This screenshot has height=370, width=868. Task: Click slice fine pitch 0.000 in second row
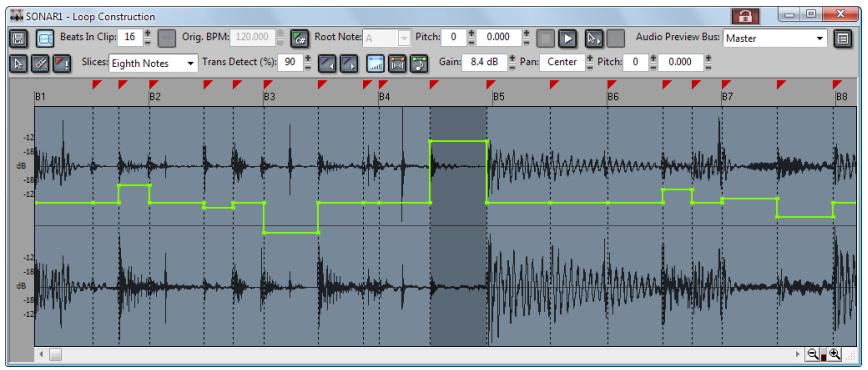coord(680,63)
